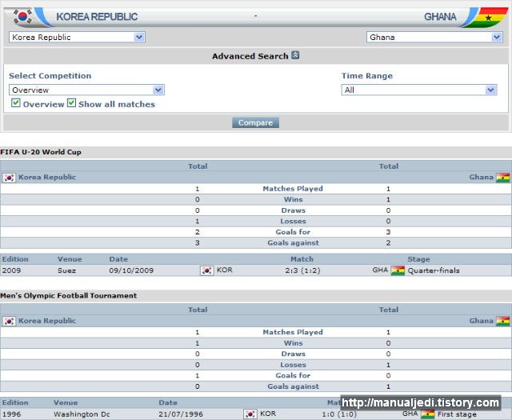Click the KOR flag in the 1996 match row
This screenshot has height=420, width=512.
coord(250,414)
